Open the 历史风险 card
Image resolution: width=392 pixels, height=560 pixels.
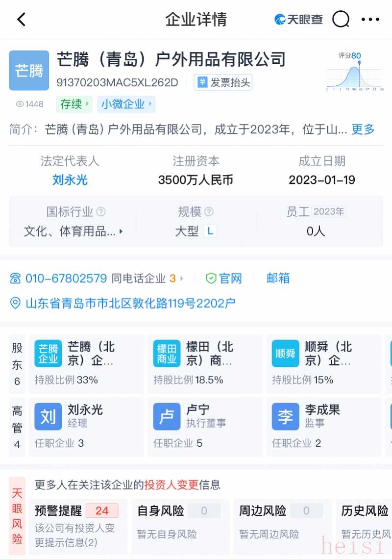tap(364, 527)
